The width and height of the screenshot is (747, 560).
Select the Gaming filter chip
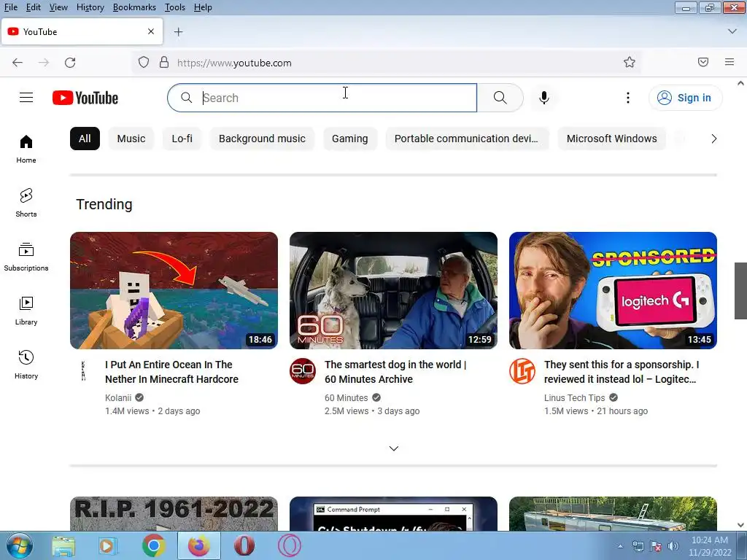(349, 139)
